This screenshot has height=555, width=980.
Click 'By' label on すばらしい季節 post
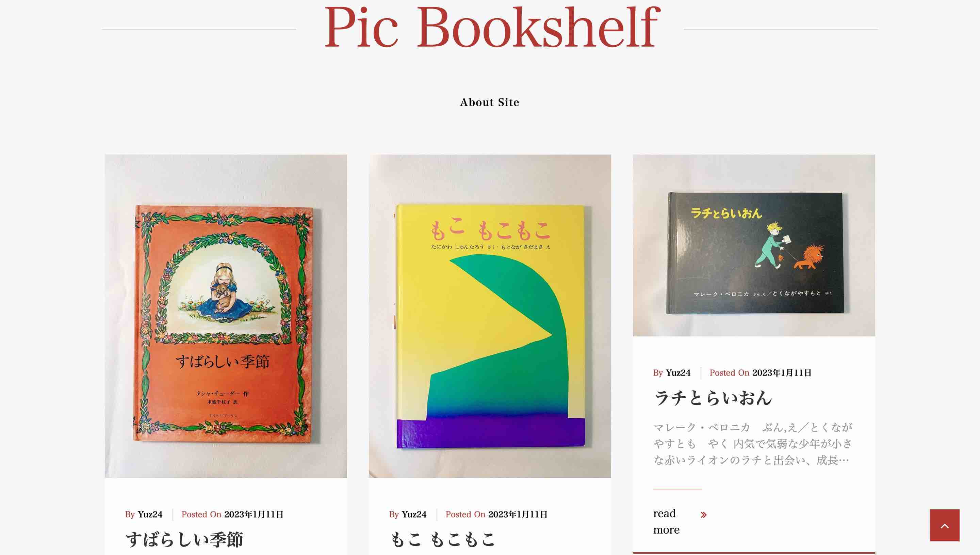tap(130, 514)
